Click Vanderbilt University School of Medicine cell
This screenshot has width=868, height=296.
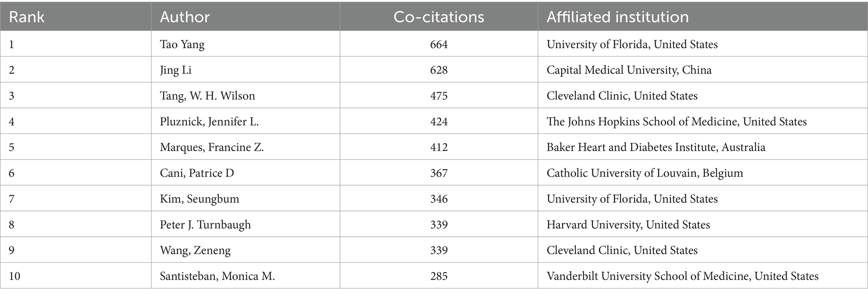(x=703, y=276)
